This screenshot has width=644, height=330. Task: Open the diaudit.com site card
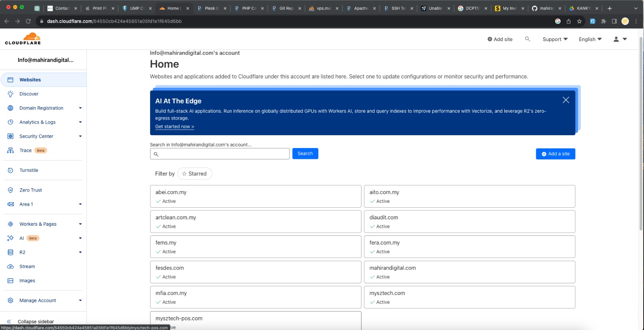(469, 221)
